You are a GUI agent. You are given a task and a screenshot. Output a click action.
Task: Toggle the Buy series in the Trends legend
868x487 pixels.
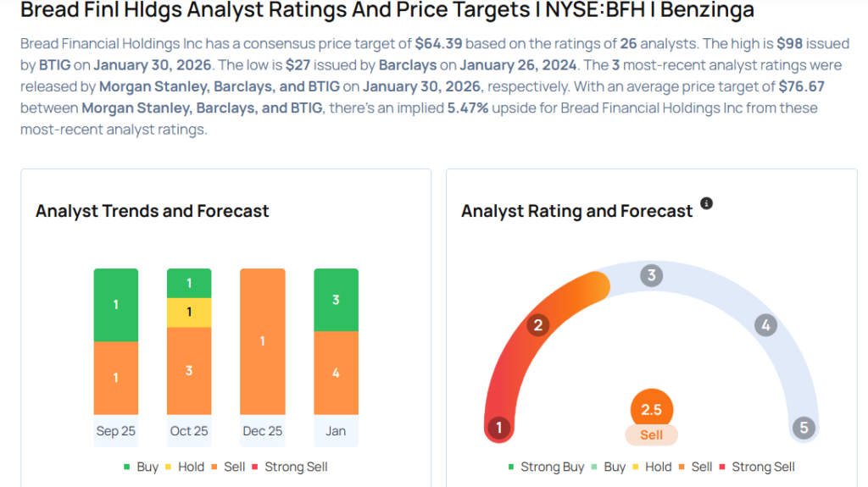tap(141, 467)
